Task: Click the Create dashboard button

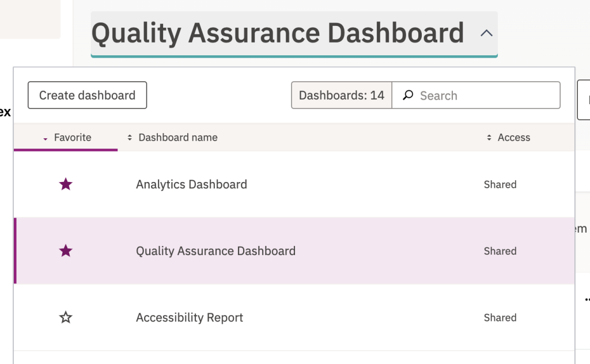Action: pyautogui.click(x=87, y=95)
